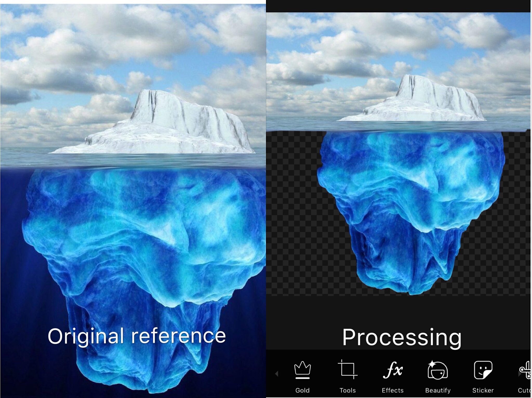The height and width of the screenshot is (398, 532).
Task: Tap the Gold text label
Action: point(302,390)
